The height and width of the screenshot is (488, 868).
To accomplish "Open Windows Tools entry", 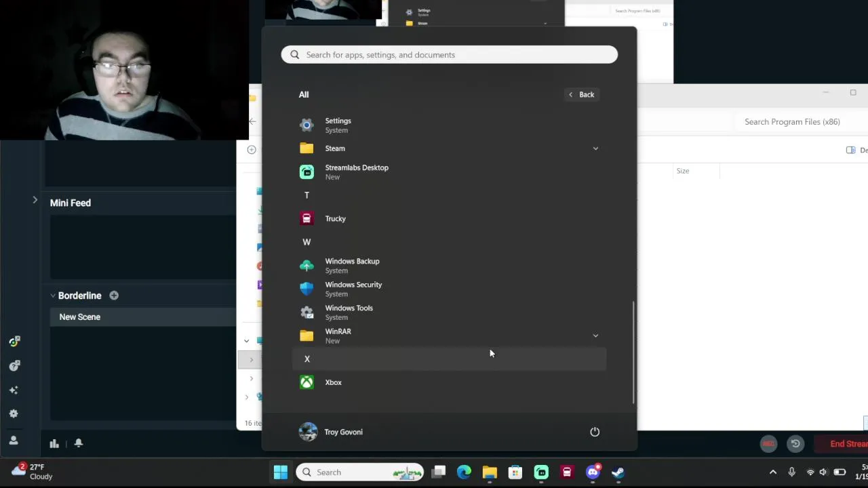I will (449, 312).
